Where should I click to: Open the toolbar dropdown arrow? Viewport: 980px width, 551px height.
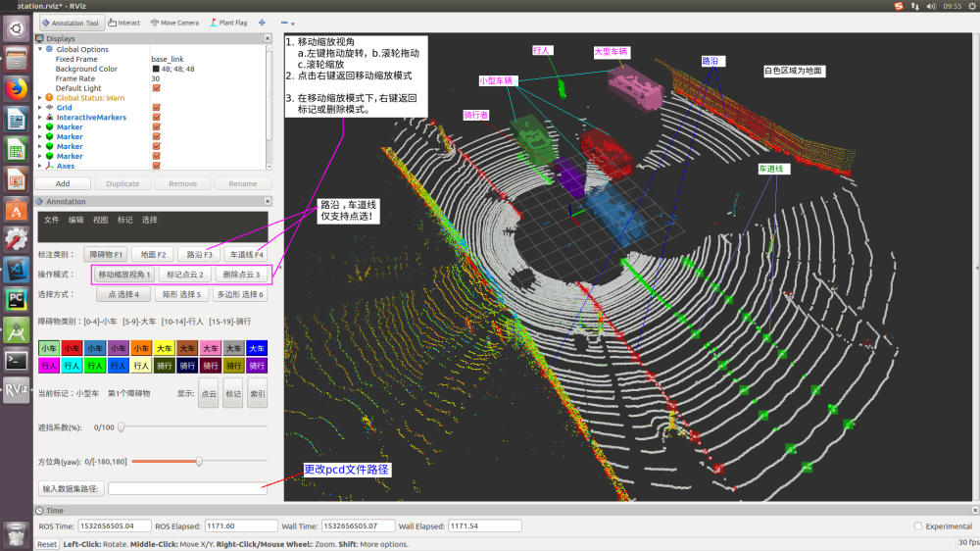coord(292,24)
